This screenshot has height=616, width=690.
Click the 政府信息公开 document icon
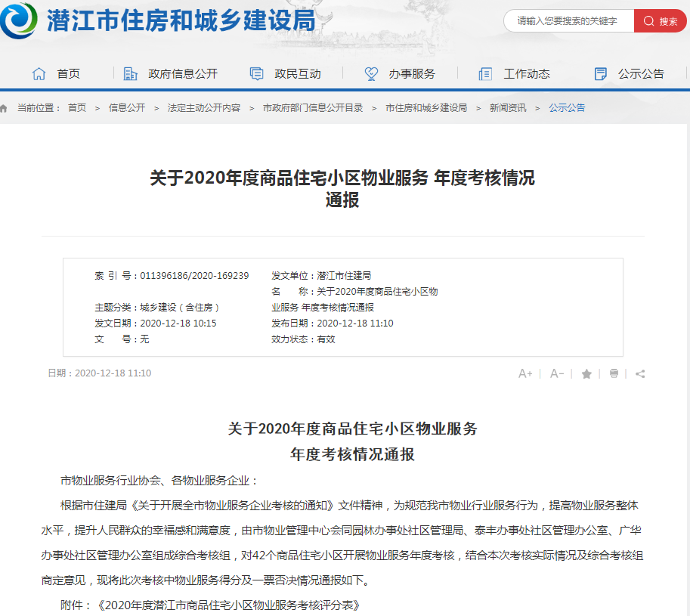pos(130,73)
